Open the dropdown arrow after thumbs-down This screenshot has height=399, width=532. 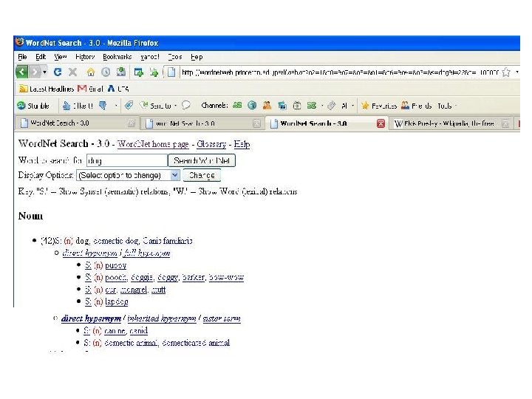pyautogui.click(x=116, y=106)
